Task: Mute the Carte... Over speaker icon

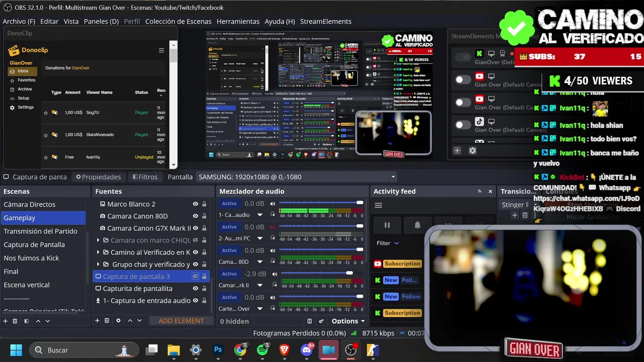Action: coord(273,297)
